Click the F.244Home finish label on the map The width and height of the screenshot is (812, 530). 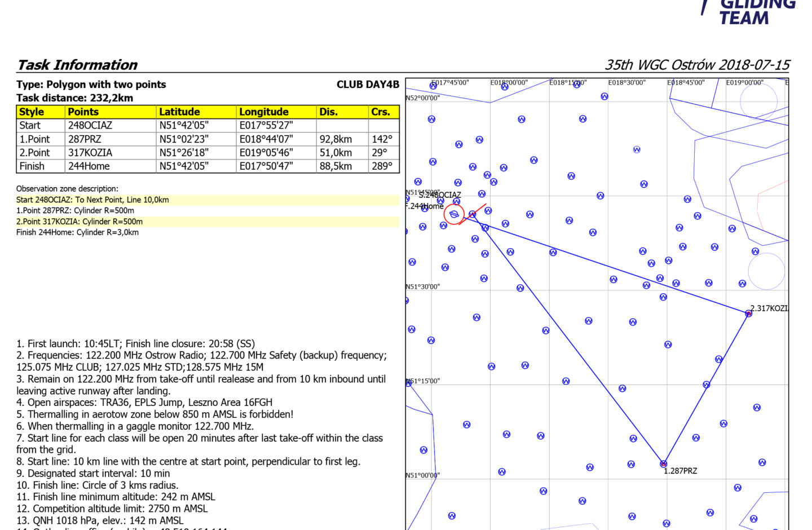pyautogui.click(x=425, y=206)
